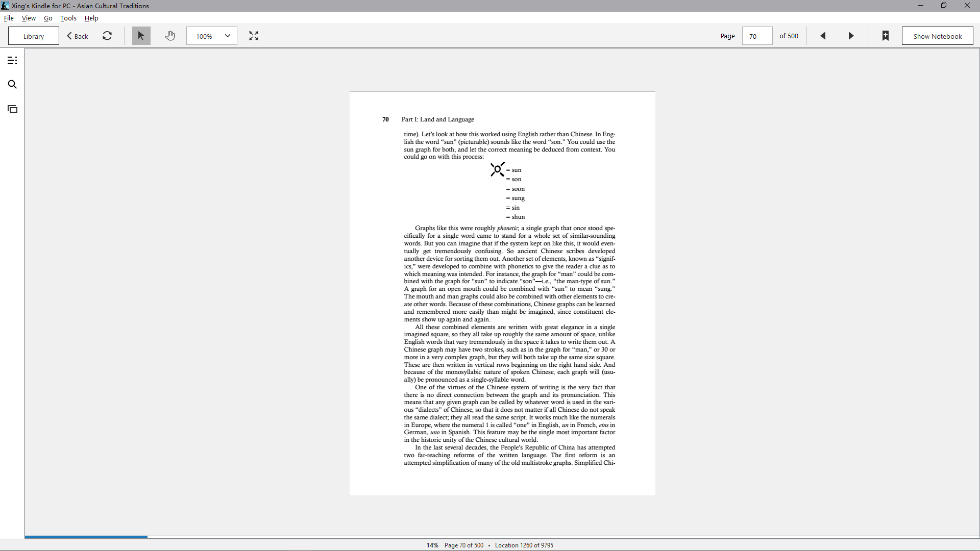
Task: Go to the next page arrow
Action: [851, 36]
